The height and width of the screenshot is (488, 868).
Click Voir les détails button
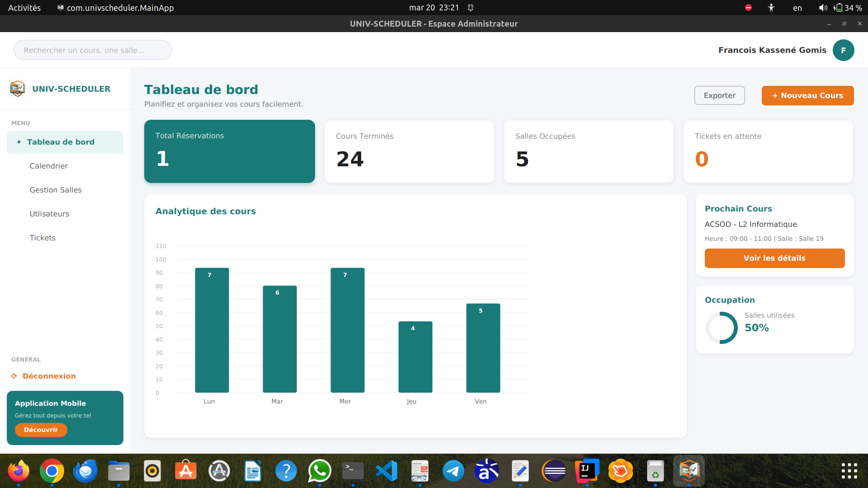pos(774,258)
